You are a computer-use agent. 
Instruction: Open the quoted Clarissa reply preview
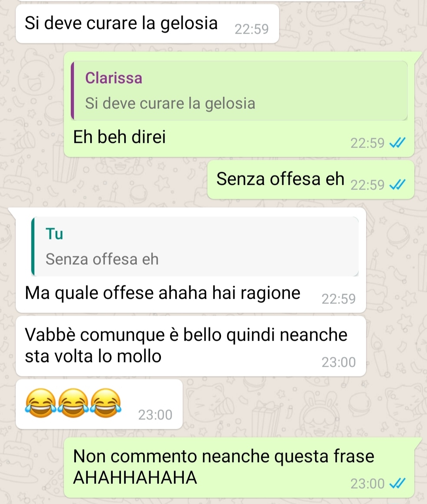click(239, 91)
